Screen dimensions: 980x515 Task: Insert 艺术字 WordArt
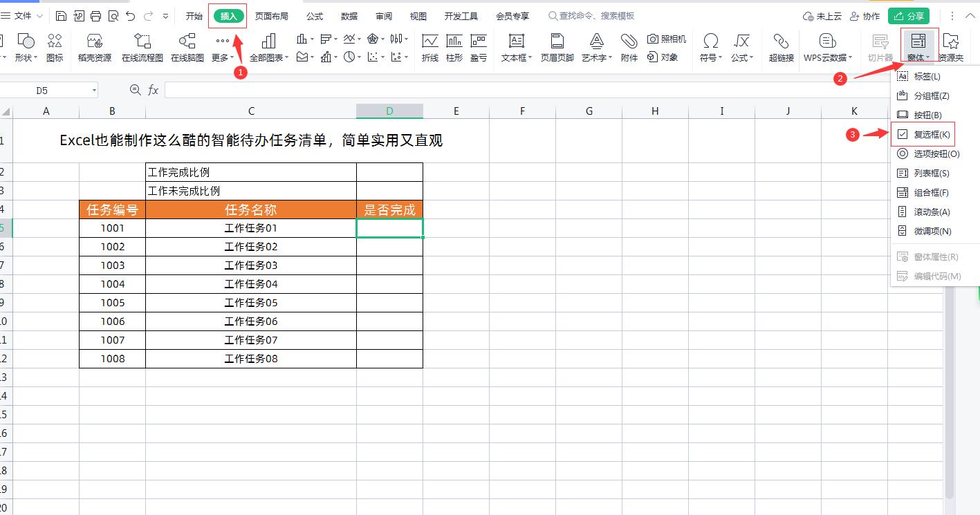pos(595,47)
